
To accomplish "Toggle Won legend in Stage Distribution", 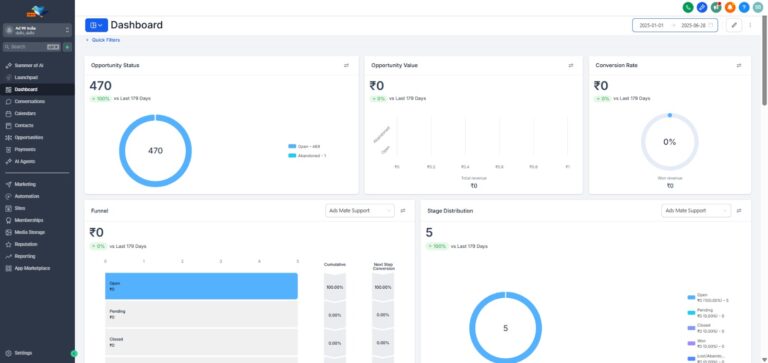I will [706, 343].
